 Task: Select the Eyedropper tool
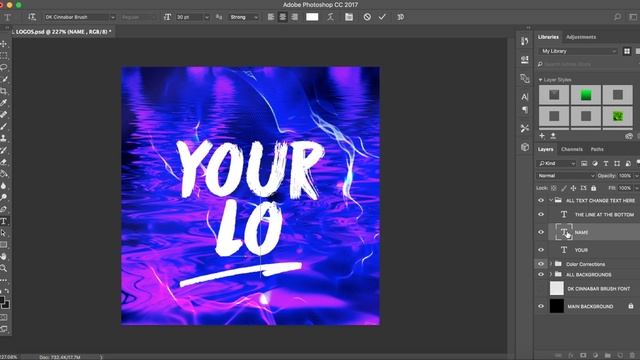(4, 103)
